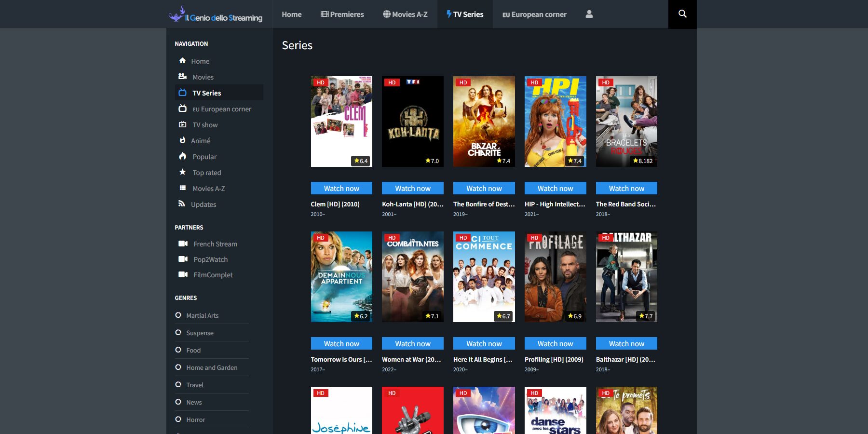
Task: Open the Demain Nous Appartient poster
Action: coord(341,277)
